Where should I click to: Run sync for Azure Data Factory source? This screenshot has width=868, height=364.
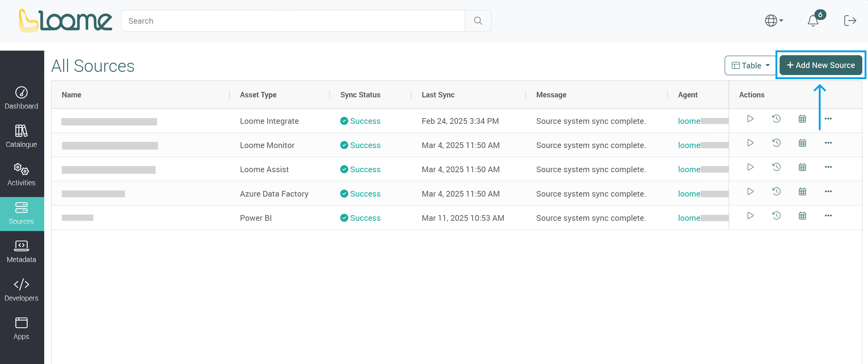pyautogui.click(x=750, y=192)
